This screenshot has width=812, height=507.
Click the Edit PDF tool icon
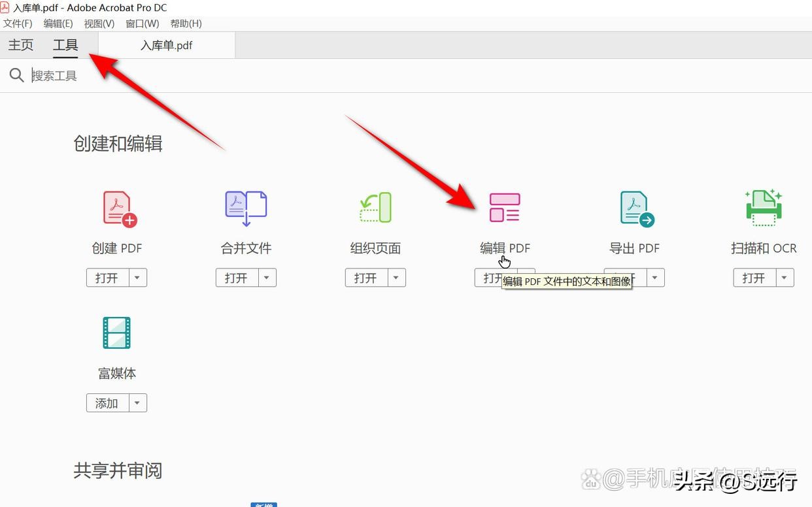505,207
